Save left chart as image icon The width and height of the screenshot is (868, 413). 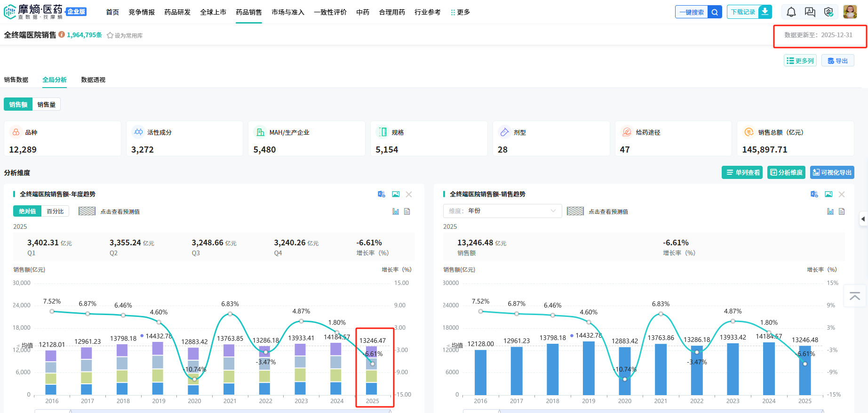pos(396,194)
